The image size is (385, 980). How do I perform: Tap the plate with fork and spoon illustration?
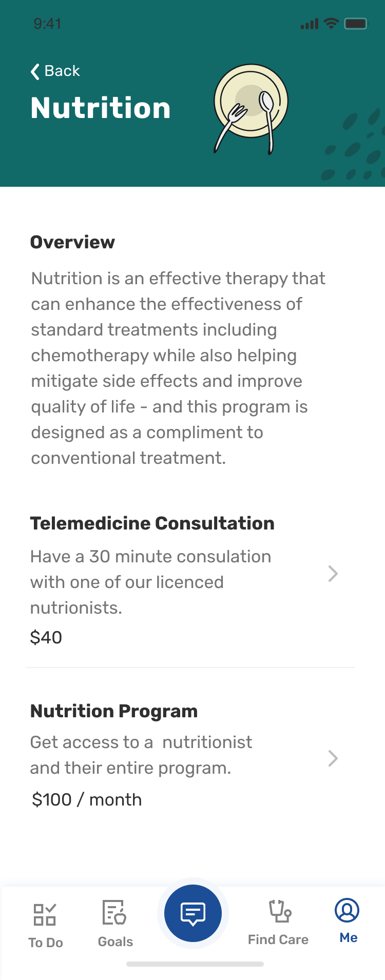tap(251, 109)
